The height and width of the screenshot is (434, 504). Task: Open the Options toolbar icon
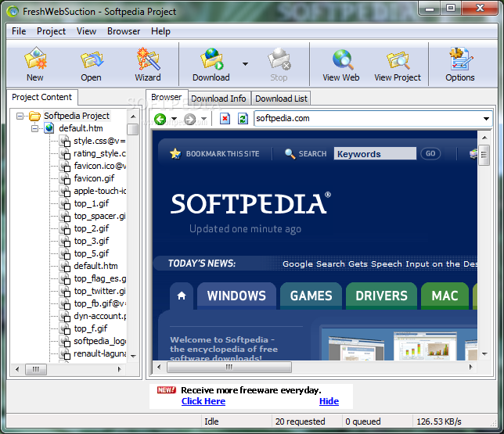[x=460, y=59]
